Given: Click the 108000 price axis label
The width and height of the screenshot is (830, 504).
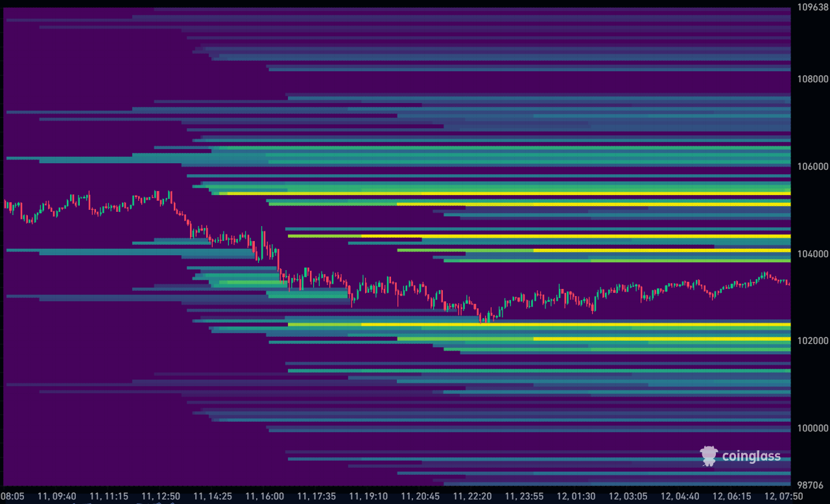Looking at the screenshot, I should (x=812, y=79).
